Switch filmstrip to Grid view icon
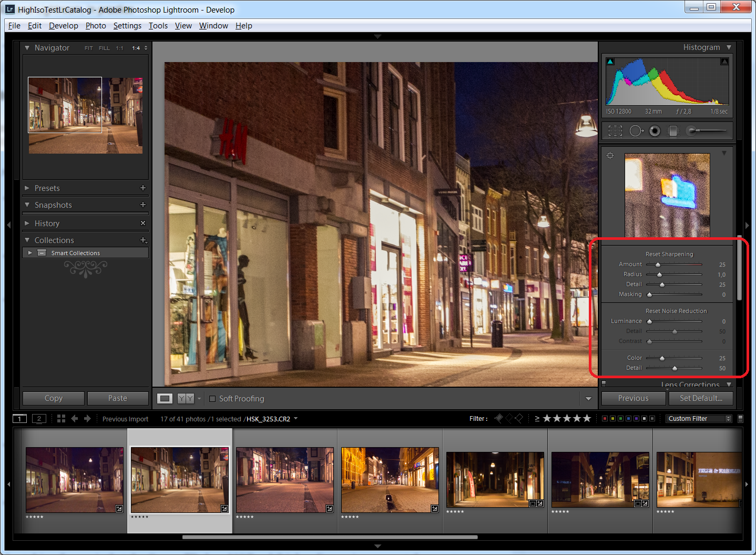This screenshot has width=756, height=555. pos(61,419)
